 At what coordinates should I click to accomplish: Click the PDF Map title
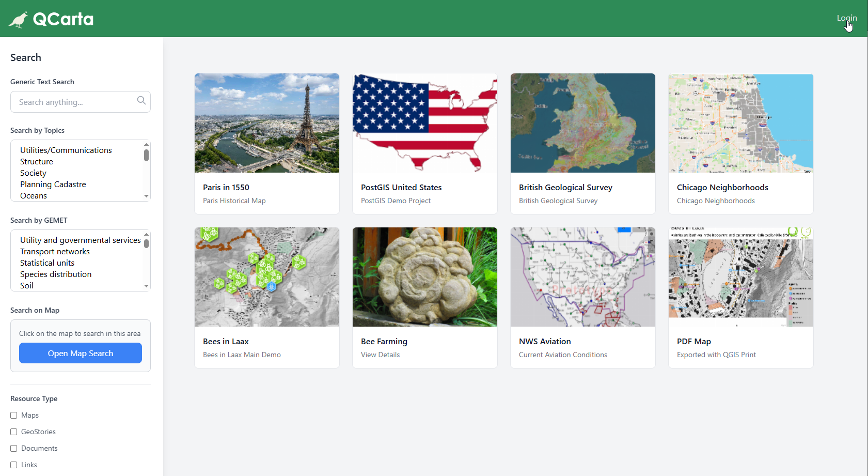click(694, 341)
